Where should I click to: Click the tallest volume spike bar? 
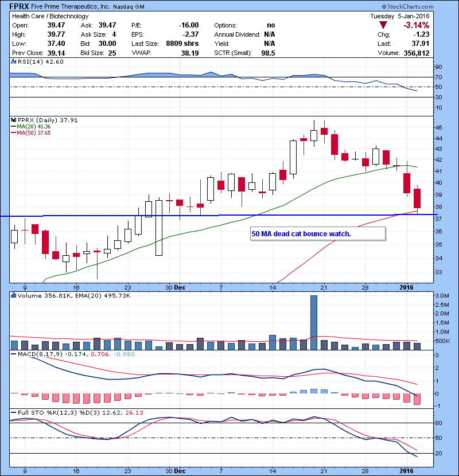(x=314, y=322)
